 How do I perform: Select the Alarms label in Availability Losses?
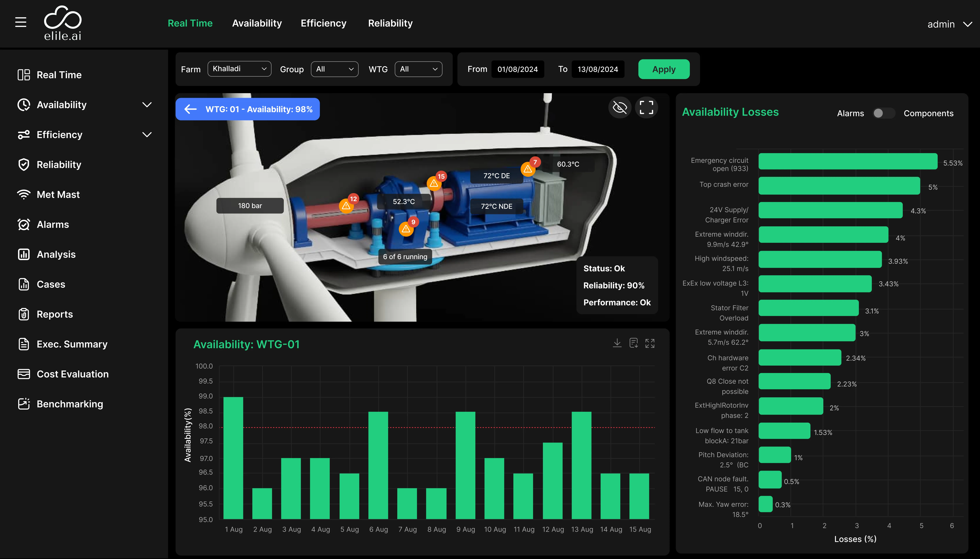850,113
